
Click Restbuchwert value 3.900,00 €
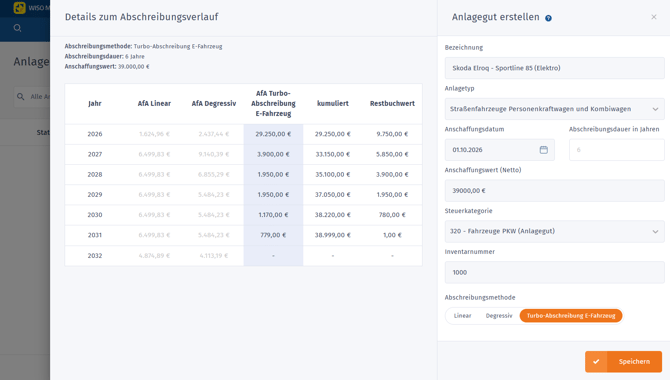392,174
